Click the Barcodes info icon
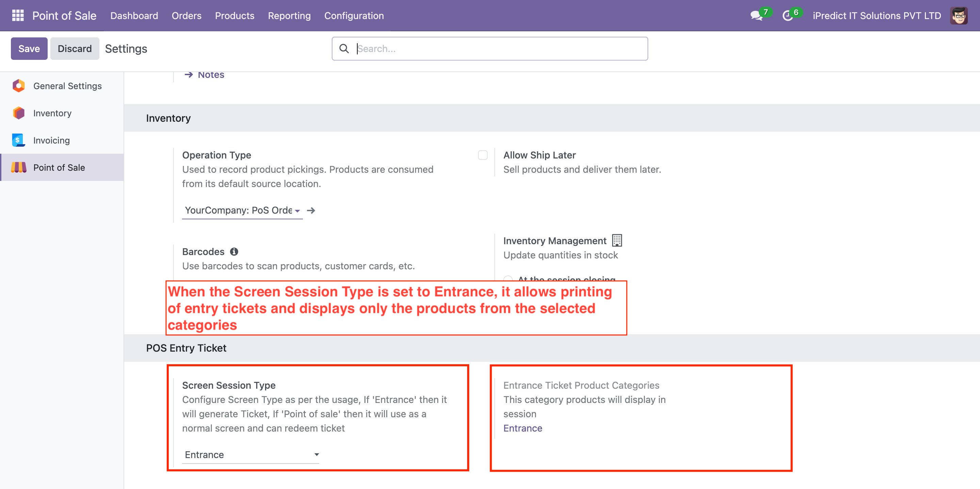 234,251
